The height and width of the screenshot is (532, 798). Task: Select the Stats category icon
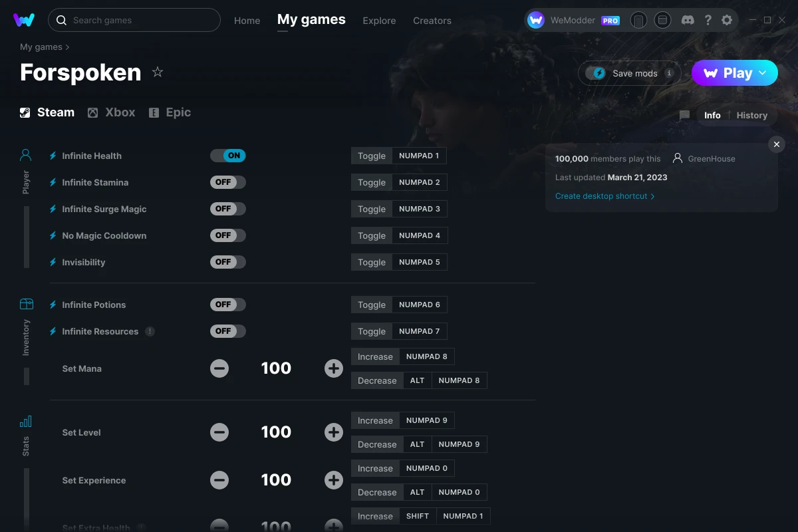point(26,422)
